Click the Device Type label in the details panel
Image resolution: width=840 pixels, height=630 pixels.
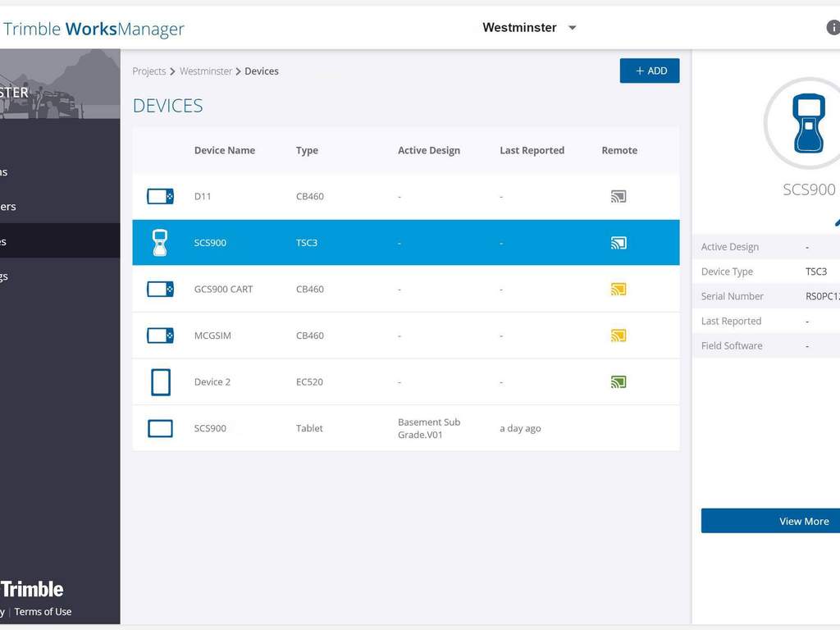[727, 272]
